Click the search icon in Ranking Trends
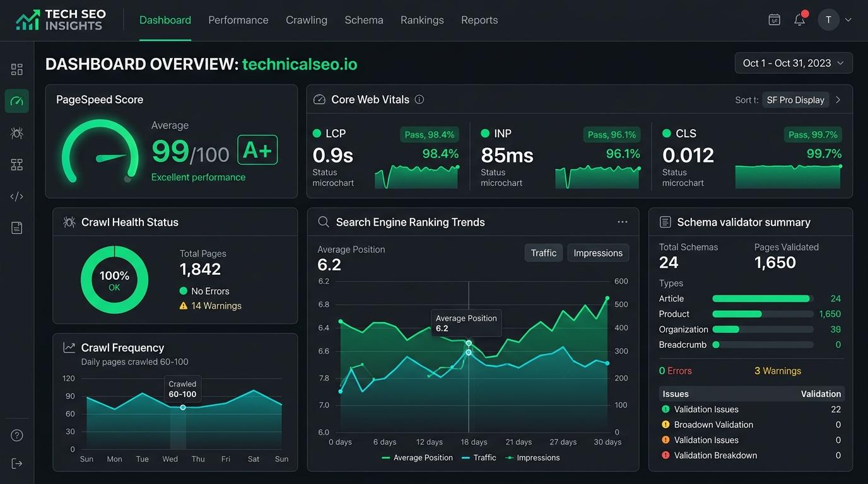868x484 pixels. 324,222
